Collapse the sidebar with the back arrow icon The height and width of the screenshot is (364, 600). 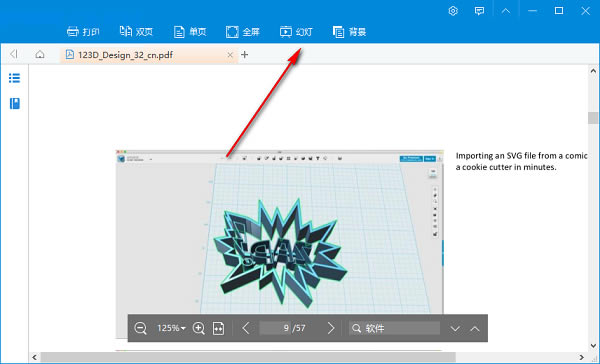tap(14, 54)
